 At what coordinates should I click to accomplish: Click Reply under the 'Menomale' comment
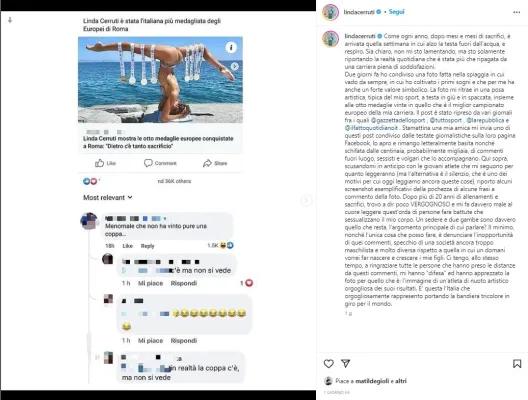[x=147, y=246]
